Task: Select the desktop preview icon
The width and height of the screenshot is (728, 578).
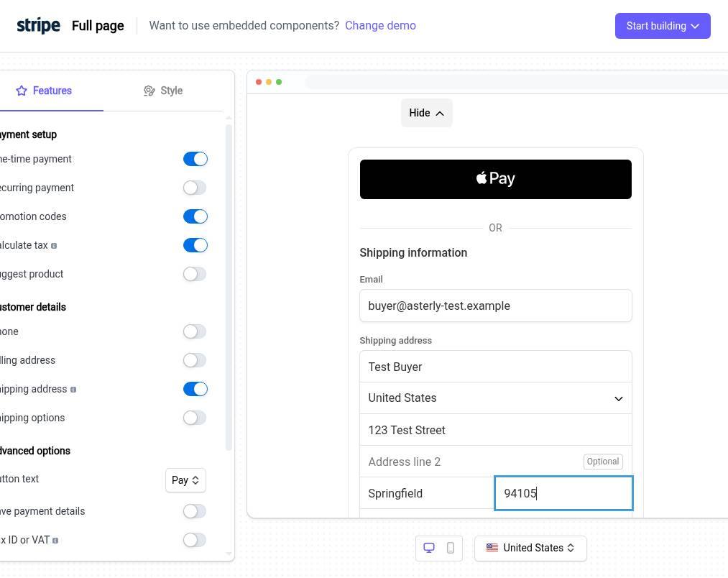Action: 429,548
